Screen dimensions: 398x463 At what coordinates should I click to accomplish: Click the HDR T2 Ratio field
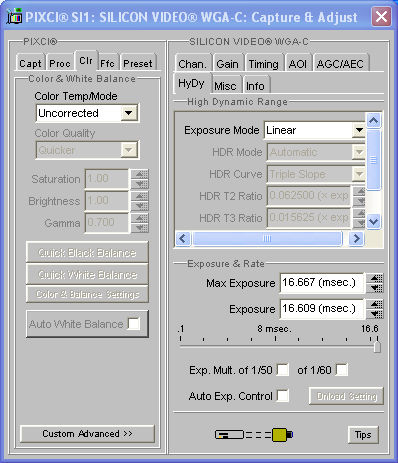[309, 196]
